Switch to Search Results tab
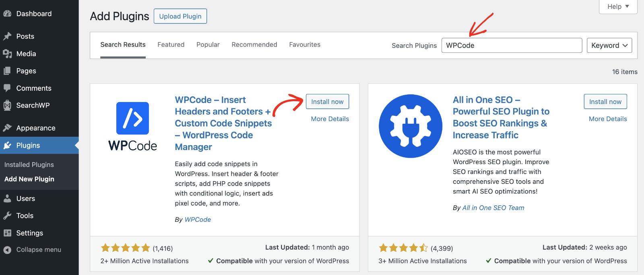The width and height of the screenshot is (644, 275). click(x=123, y=45)
